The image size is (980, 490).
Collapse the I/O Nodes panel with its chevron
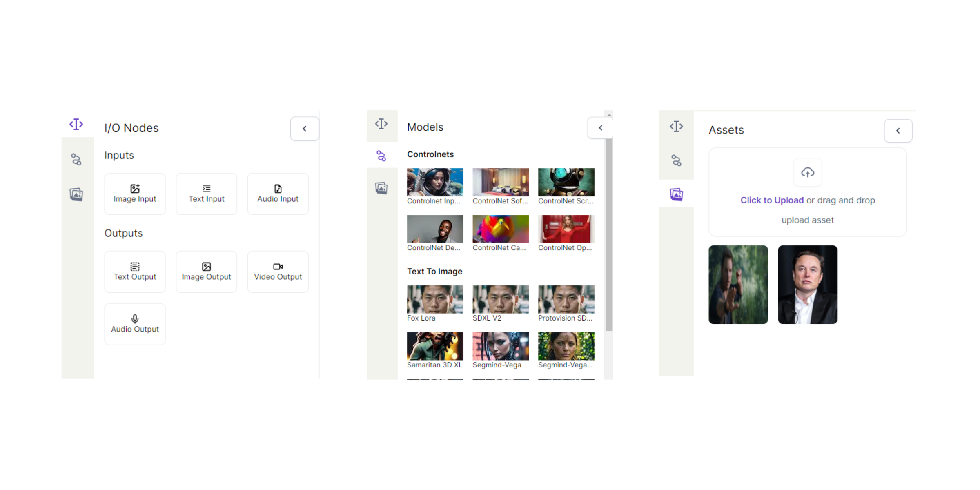305,128
